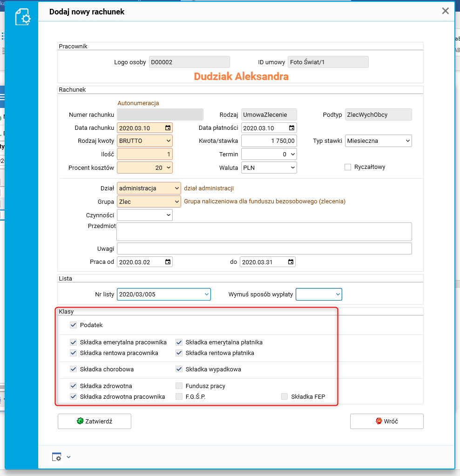Click the window settings icon at bottom left
Image resolution: width=460 pixels, height=476 pixels.
57,457
